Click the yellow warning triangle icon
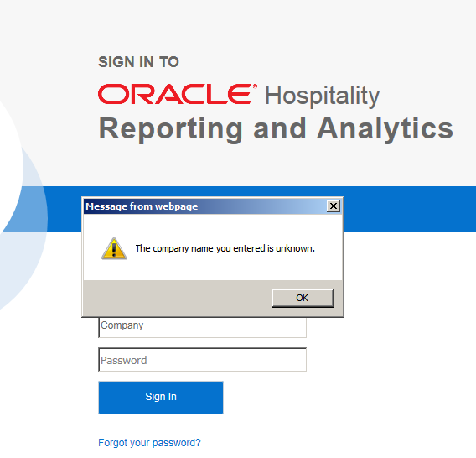Screen dimensions: 476x458 click(x=114, y=248)
